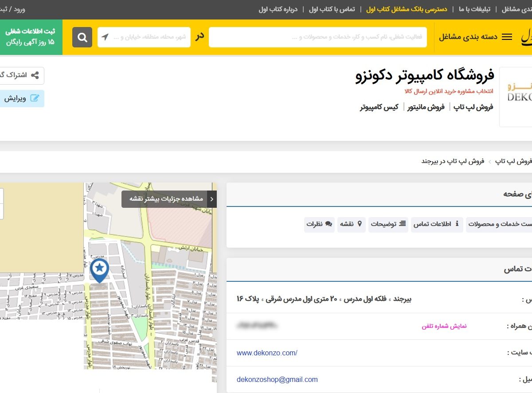Open دسترسی بانک مشاغل کتاب اول link

point(407,9)
